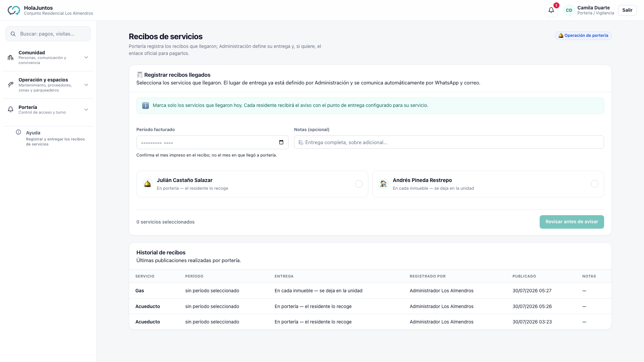The image size is (644, 362).
Task: Click Revisar antes de avisar button
Action: (x=572, y=222)
